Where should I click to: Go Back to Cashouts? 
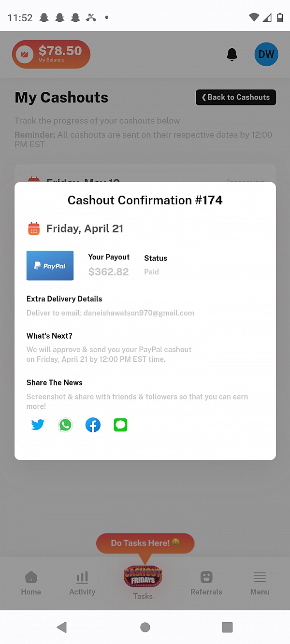[236, 97]
